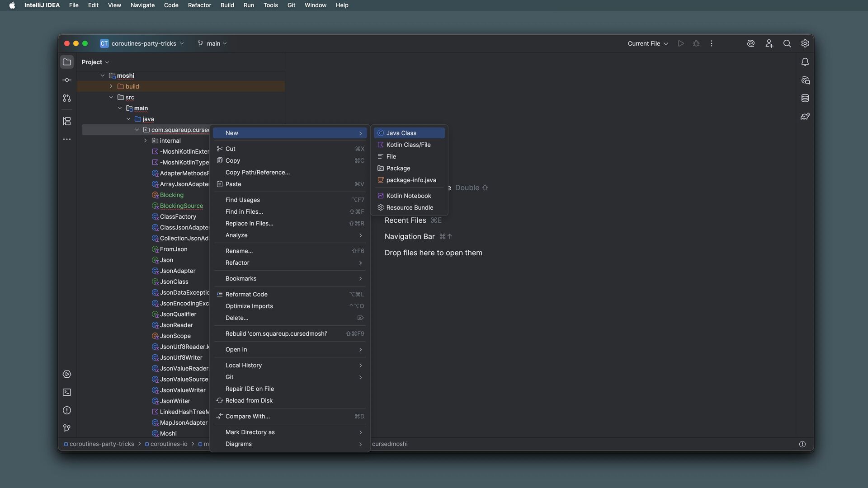This screenshot has width=868, height=488.
Task: Open Mark Directory as submenu
Action: coord(290,432)
